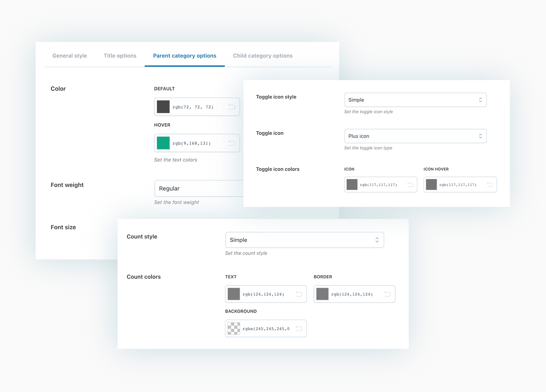Reset the hover color rgb(9,168,131)

click(232, 143)
